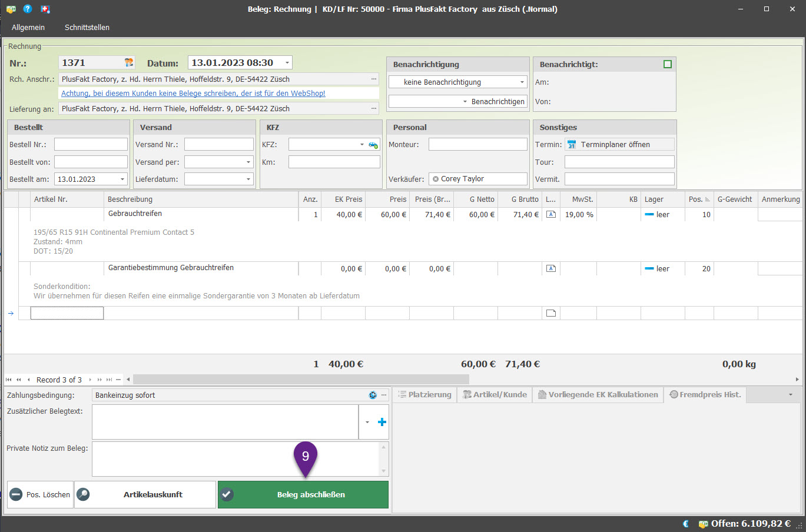806x532 pixels.
Task: Go to next record in the navigator
Action: click(90, 380)
